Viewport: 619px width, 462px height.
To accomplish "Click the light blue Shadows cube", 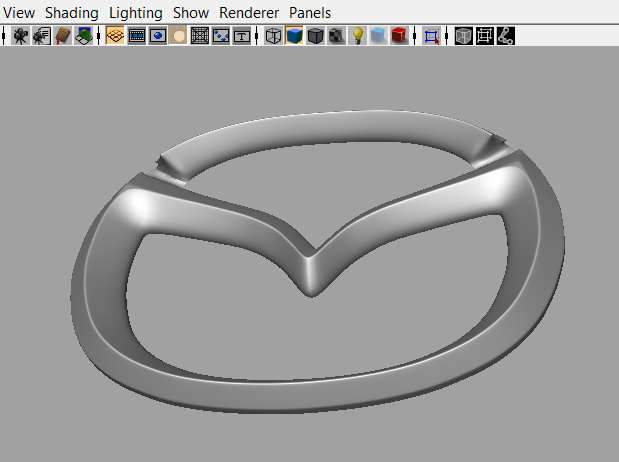I will click(378, 36).
